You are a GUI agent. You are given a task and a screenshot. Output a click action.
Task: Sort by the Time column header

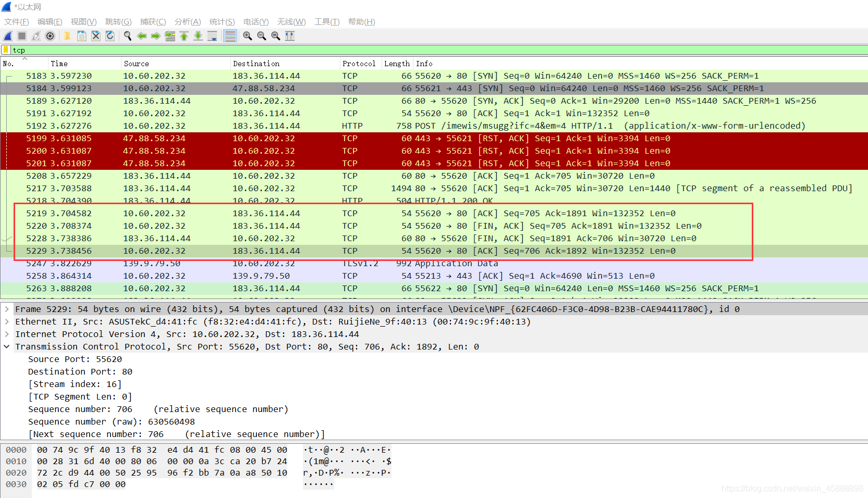84,64
